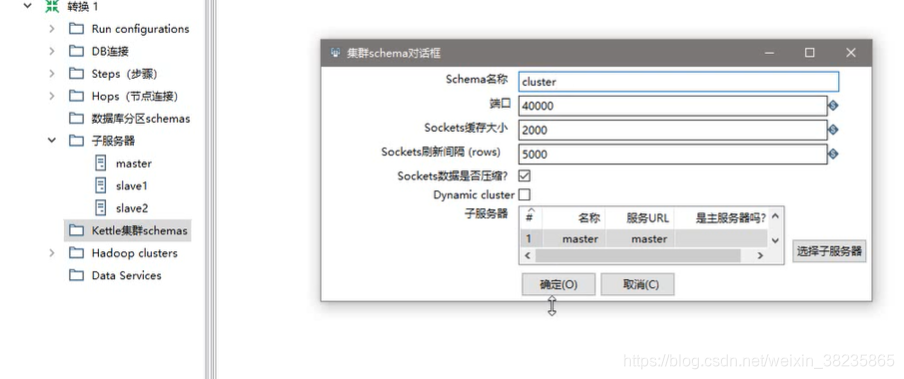The image size is (904, 379).
Task: Expand the DB连接 folder
Action: coord(52,51)
